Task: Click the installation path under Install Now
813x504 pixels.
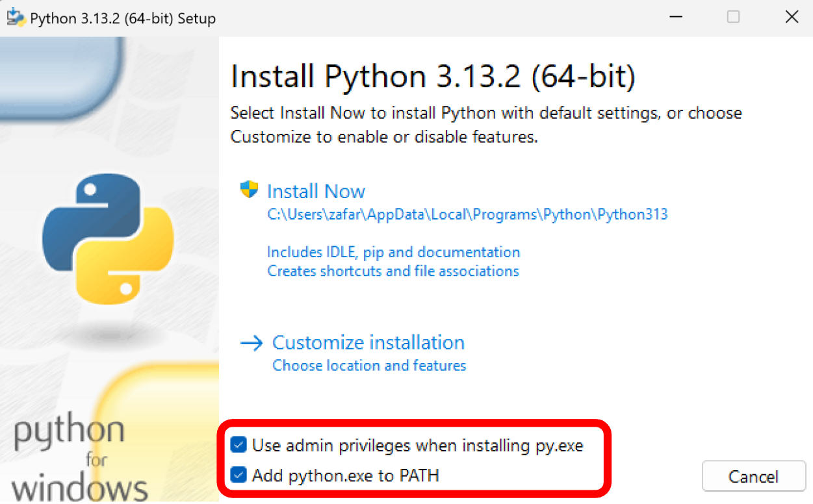Action: pyautogui.click(x=467, y=214)
